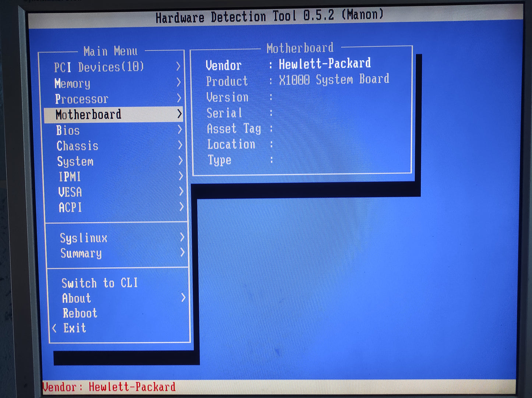This screenshot has width=532, height=398.
Task: Open the Processor submenu item
Action: point(82,99)
